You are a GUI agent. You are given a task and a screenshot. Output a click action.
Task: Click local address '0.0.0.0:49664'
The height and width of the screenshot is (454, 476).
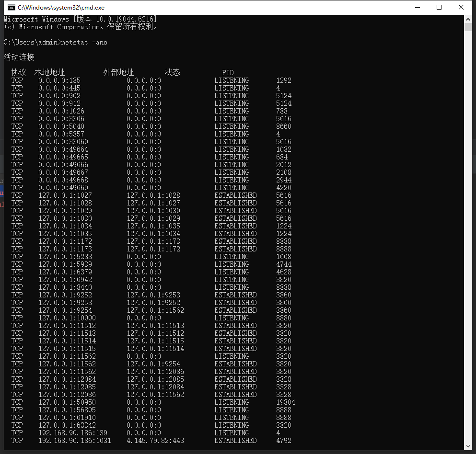pos(63,149)
